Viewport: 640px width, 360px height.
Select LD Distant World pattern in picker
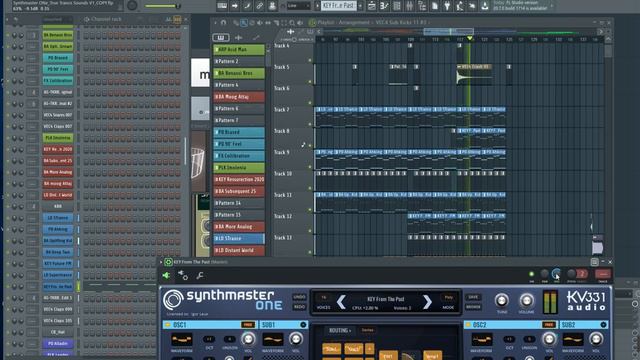coord(239,250)
